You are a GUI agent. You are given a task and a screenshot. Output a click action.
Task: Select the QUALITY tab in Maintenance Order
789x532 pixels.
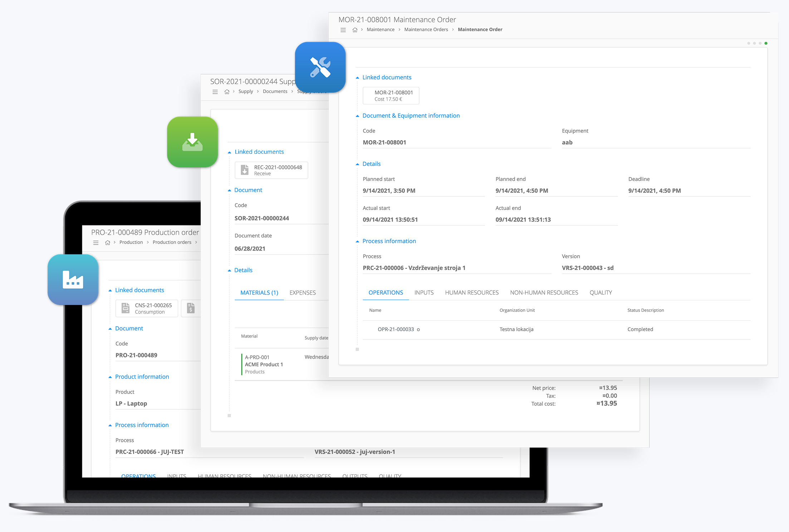[x=601, y=292]
